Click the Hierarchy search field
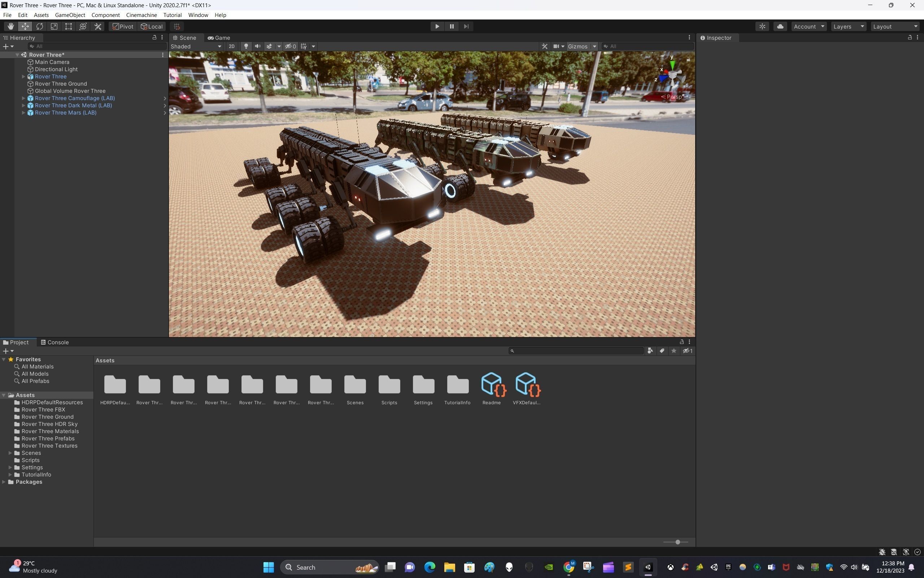924x578 pixels. click(97, 46)
